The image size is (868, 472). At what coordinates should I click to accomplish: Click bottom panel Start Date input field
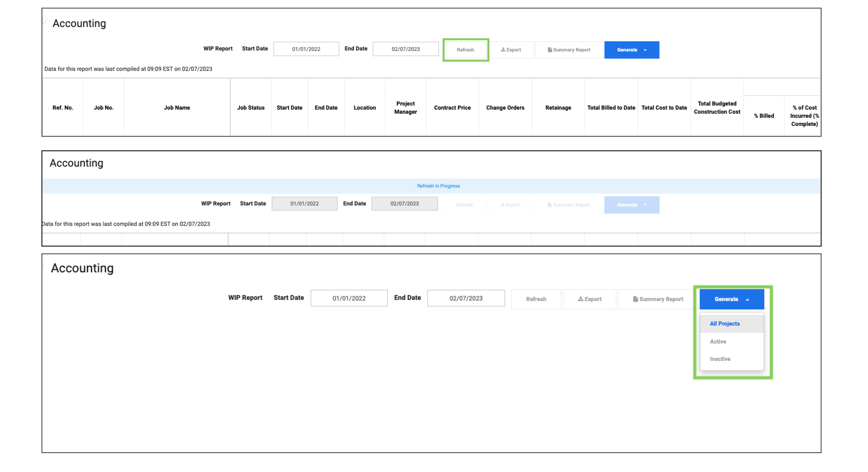[x=349, y=298]
